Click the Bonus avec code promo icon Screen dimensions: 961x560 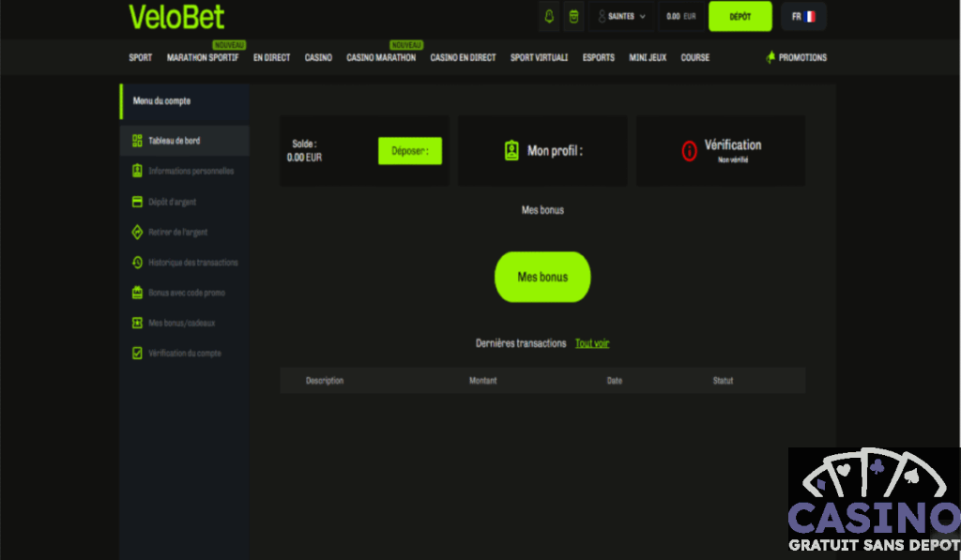click(x=137, y=293)
